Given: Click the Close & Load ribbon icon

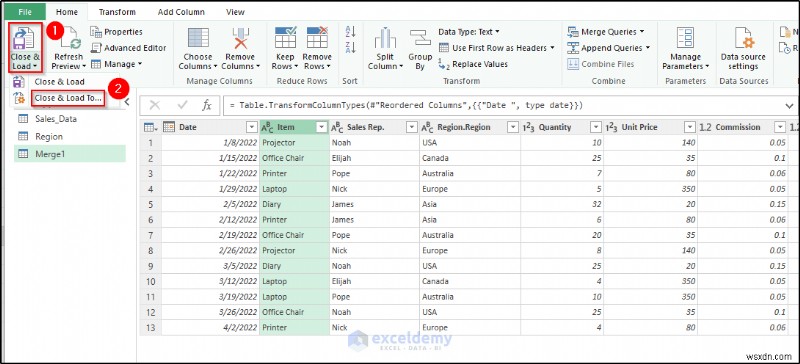Looking at the screenshot, I should [x=24, y=38].
